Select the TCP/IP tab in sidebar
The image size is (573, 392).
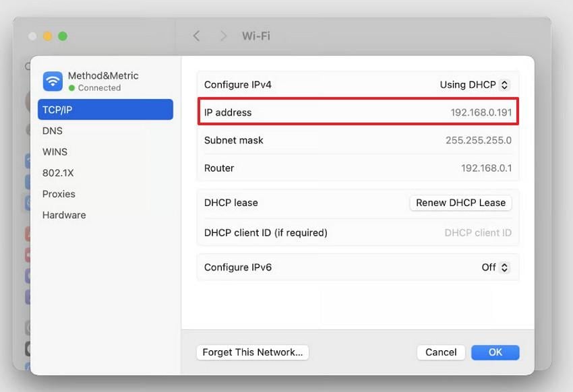point(105,110)
